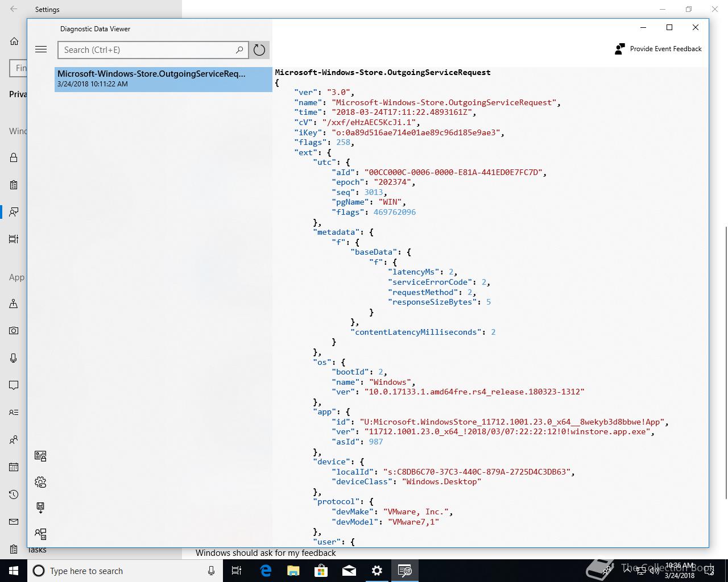Click the "seq": 3013 line
The width and height of the screenshot is (728, 582).
(x=359, y=192)
